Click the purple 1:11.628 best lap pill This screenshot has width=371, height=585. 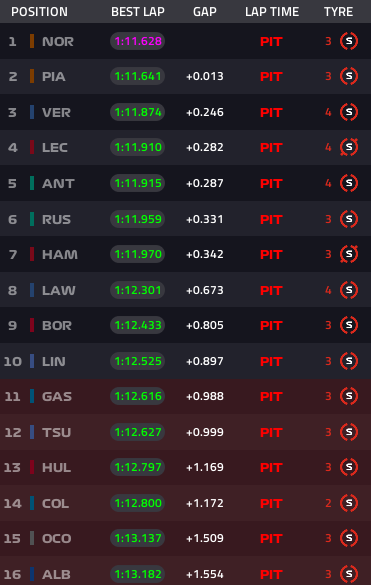pos(137,41)
